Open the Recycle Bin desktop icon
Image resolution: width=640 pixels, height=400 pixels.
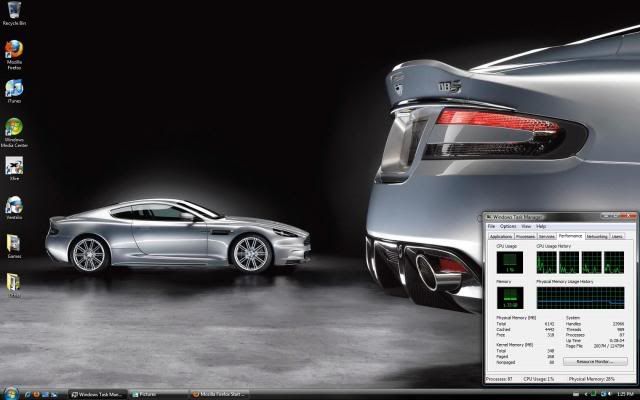click(14, 12)
